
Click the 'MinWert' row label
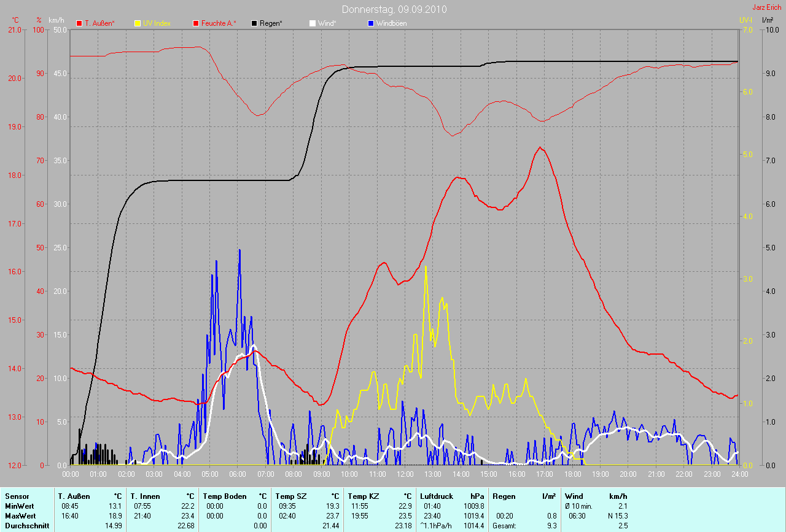tap(19, 506)
